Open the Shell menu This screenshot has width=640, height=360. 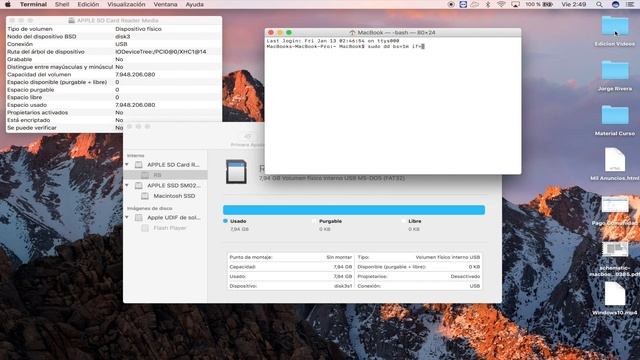(x=62, y=4)
